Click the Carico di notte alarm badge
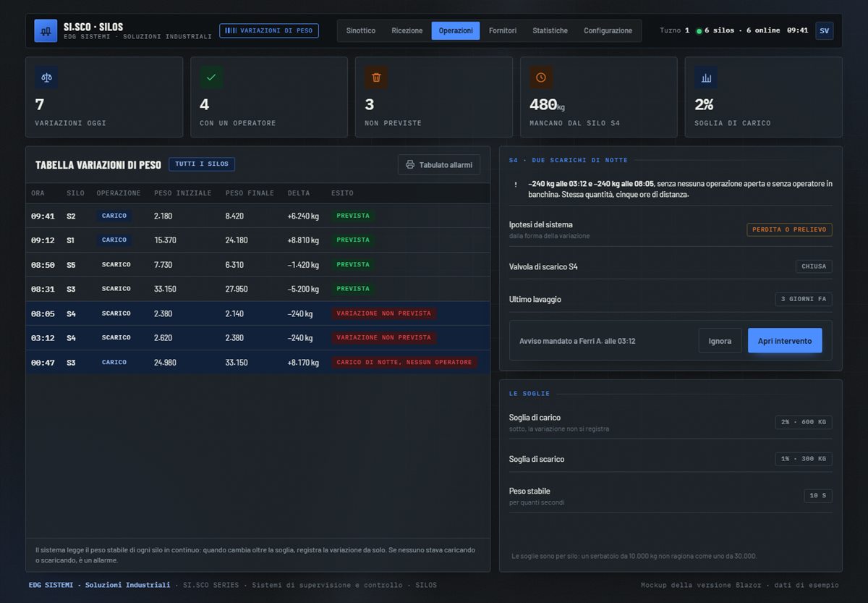868x603 pixels. (x=404, y=362)
